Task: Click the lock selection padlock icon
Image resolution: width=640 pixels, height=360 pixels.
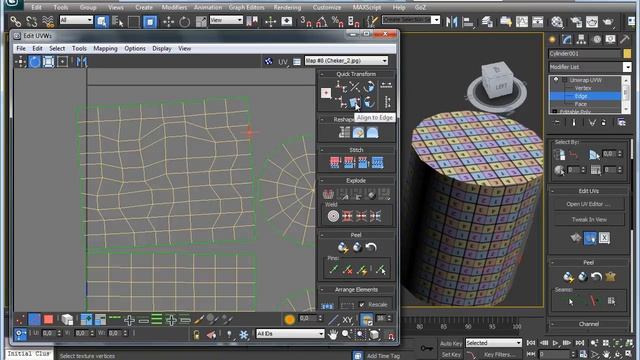Action: point(197,335)
